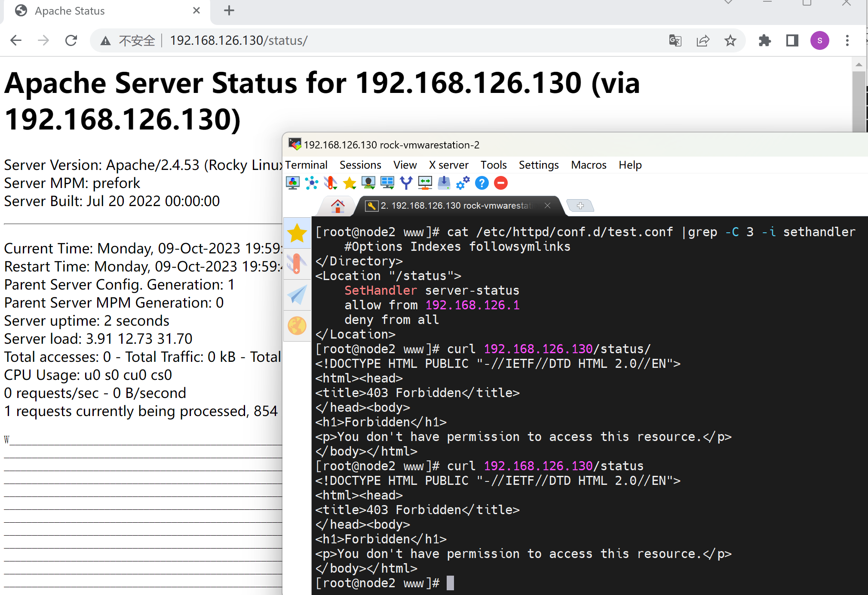Open the Packages download icon
This screenshot has height=595, width=868.
click(444, 183)
